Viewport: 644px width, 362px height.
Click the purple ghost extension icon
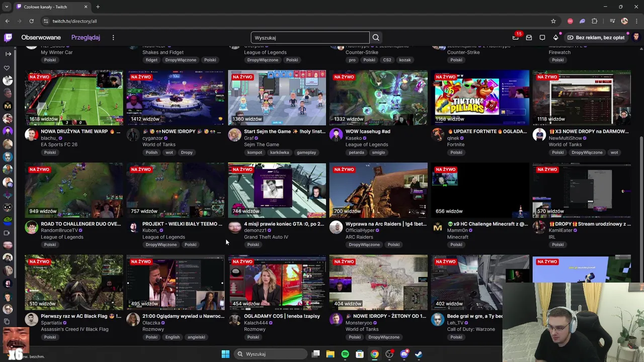(583, 21)
